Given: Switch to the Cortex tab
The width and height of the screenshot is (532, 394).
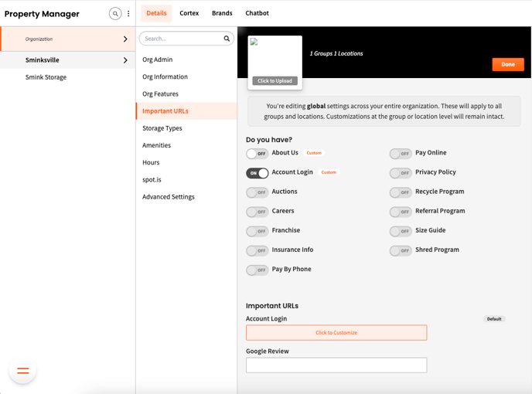Looking at the screenshot, I should coord(189,13).
